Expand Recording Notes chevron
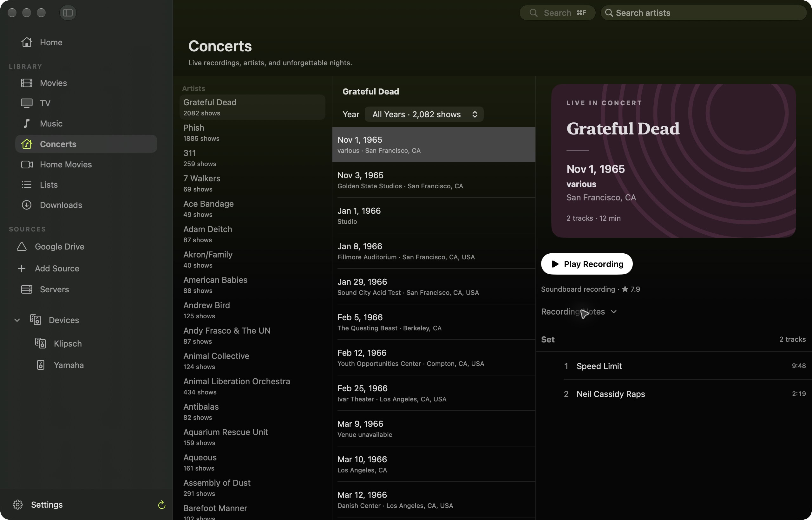Screen dimensions: 812x520 [613, 311]
